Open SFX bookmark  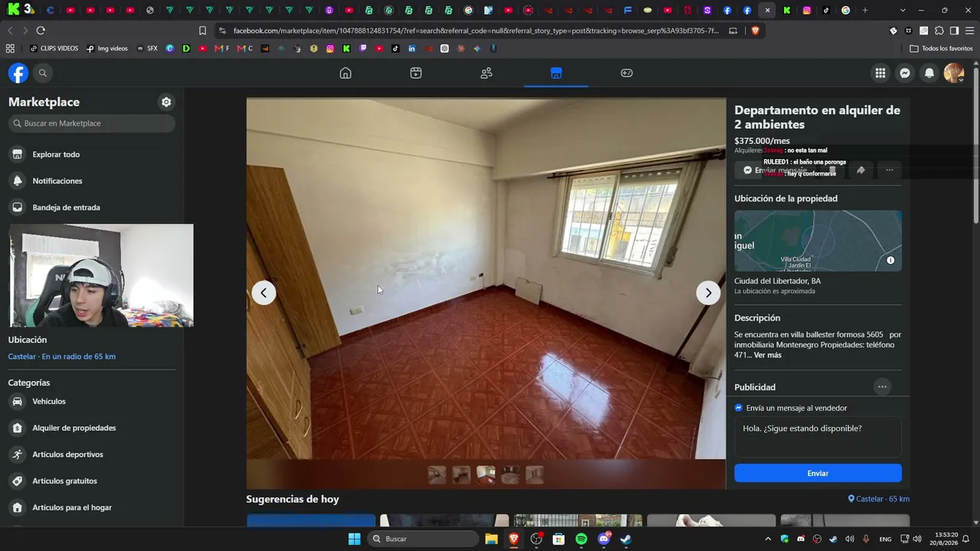[147, 48]
